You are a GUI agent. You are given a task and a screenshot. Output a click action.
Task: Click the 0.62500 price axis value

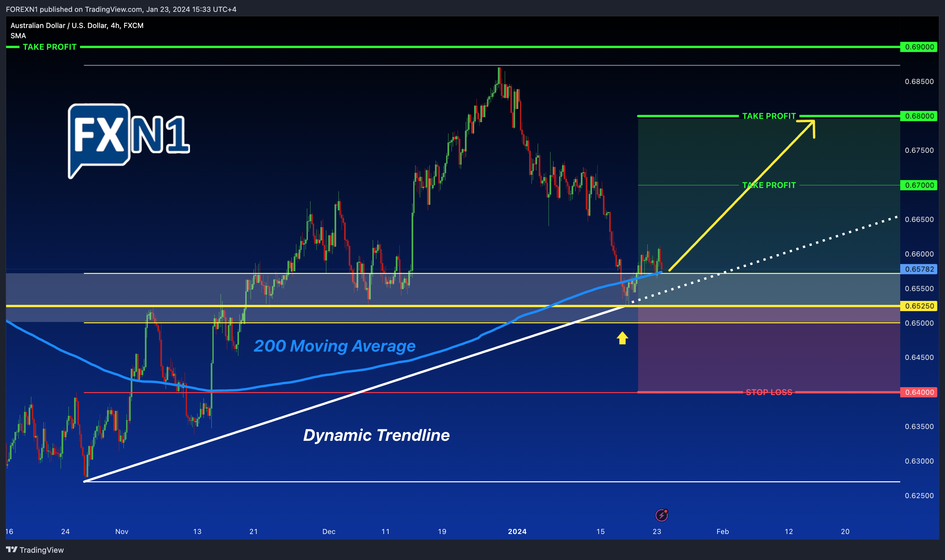point(919,495)
